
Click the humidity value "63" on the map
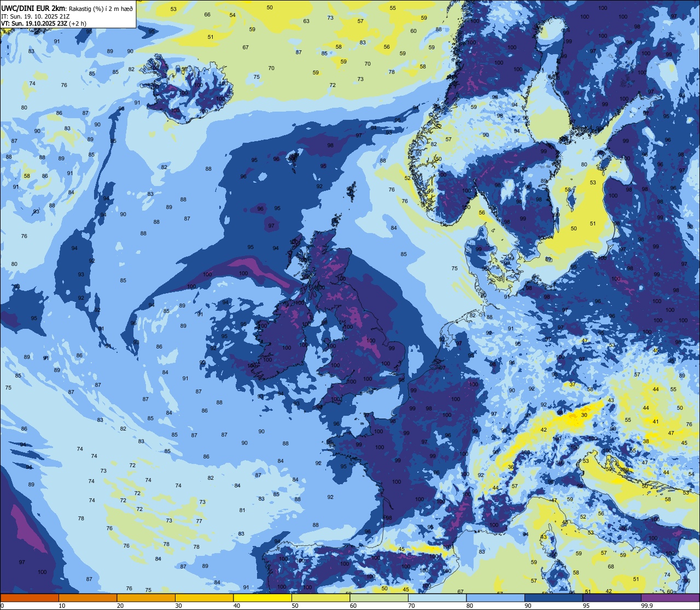(306, 21)
